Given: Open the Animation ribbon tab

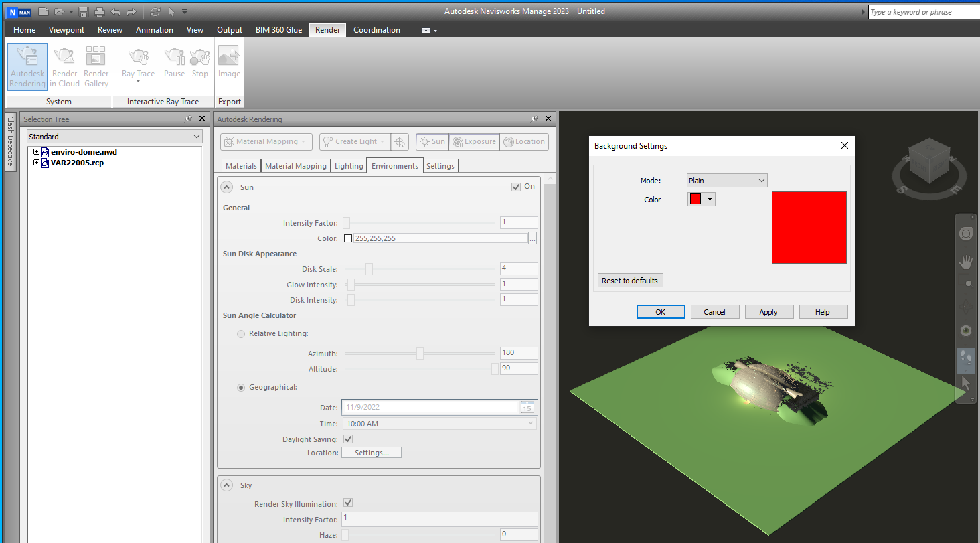Looking at the screenshot, I should click(x=155, y=30).
